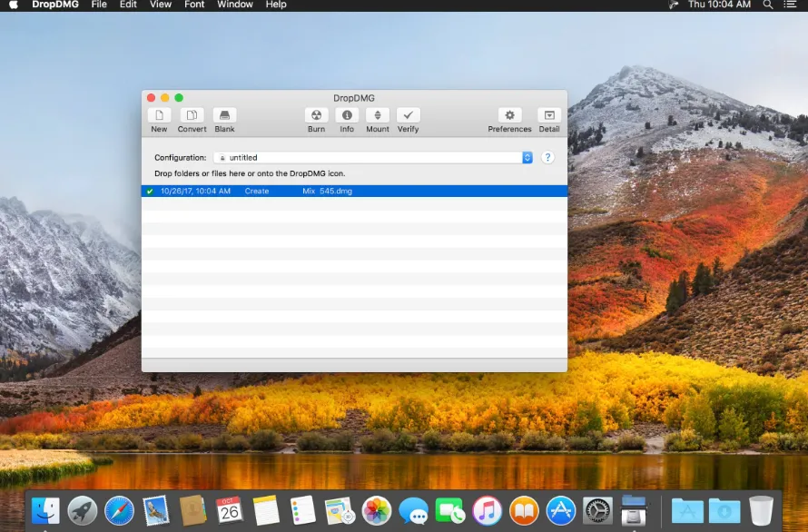Click the green success checkmark in log row
Image resolution: width=808 pixels, height=532 pixels.
coord(150,192)
